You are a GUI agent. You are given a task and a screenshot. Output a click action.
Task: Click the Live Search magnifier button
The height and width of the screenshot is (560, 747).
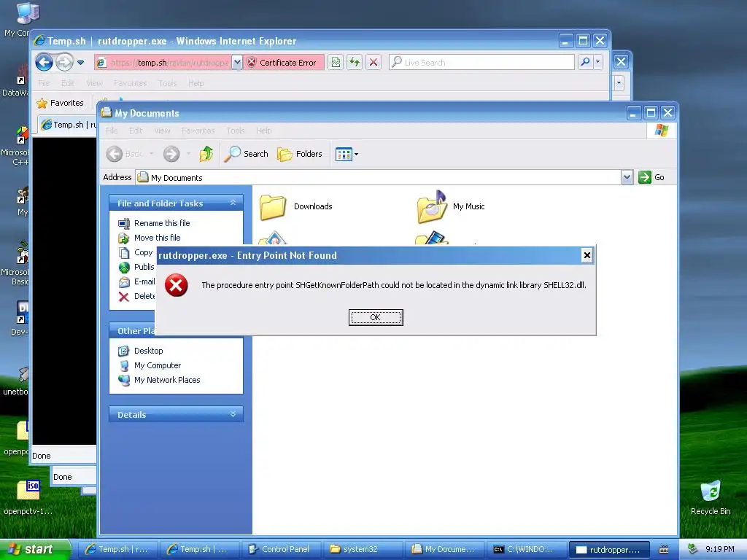(585, 62)
